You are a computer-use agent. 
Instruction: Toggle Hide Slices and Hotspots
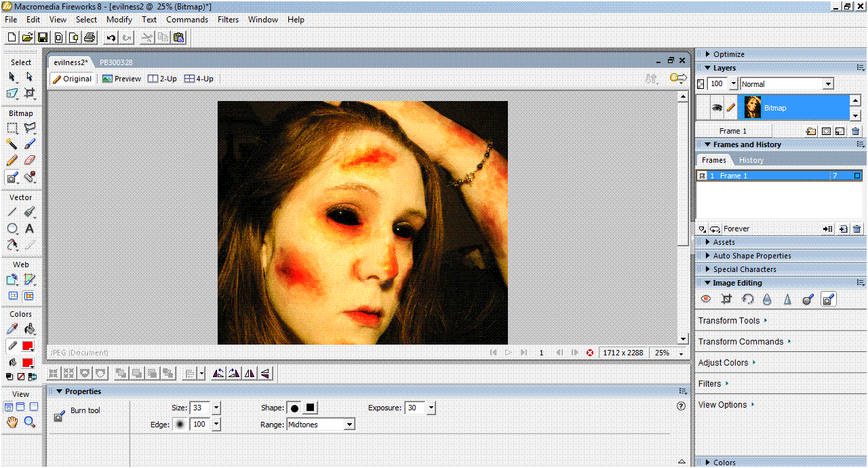[12, 296]
